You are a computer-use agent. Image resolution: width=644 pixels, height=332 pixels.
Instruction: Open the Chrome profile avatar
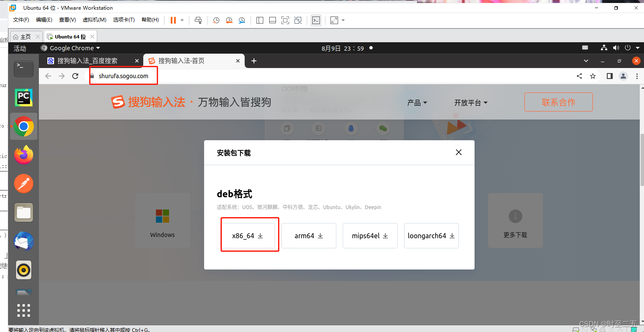pos(623,76)
